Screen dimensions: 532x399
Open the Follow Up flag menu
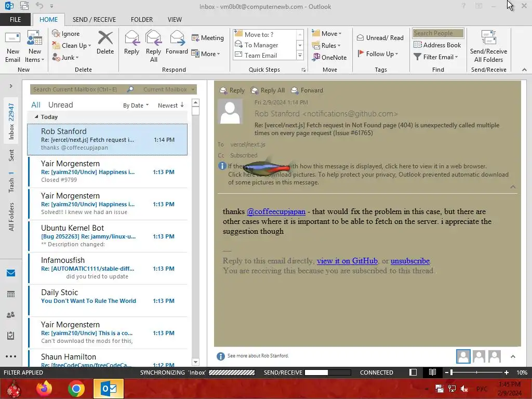point(378,54)
